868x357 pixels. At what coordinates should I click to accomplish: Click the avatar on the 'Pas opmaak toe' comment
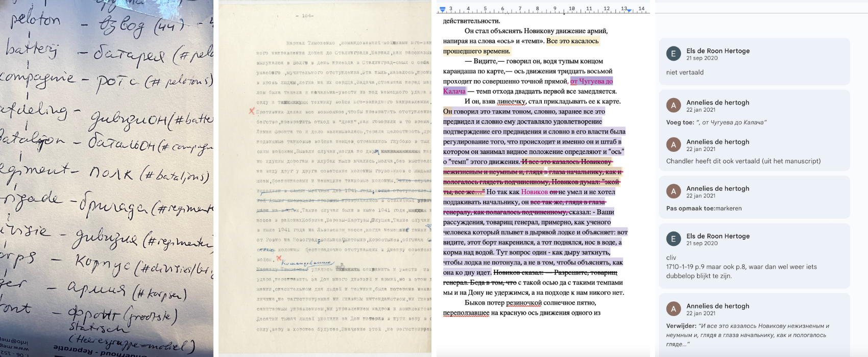[x=673, y=192]
